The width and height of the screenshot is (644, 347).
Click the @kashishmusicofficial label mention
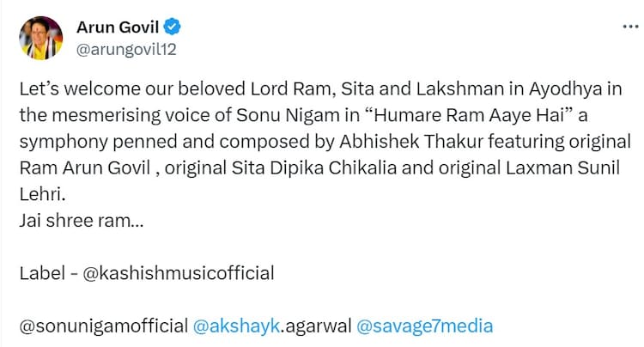[x=179, y=273]
